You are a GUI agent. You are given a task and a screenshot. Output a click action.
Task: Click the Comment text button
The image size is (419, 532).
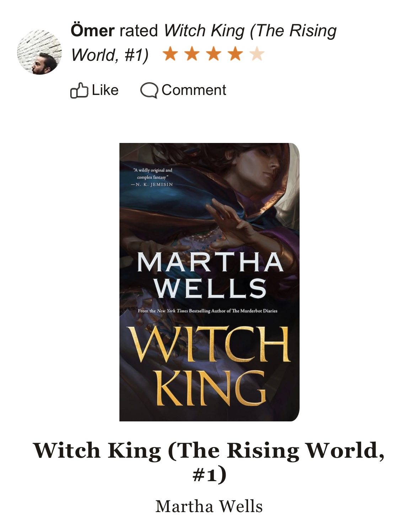(194, 90)
